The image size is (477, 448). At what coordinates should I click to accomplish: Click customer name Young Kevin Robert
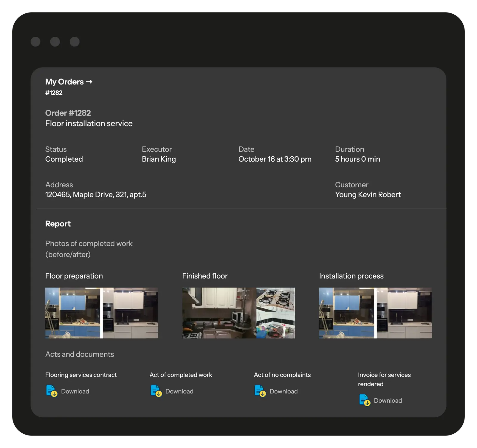pyautogui.click(x=368, y=195)
